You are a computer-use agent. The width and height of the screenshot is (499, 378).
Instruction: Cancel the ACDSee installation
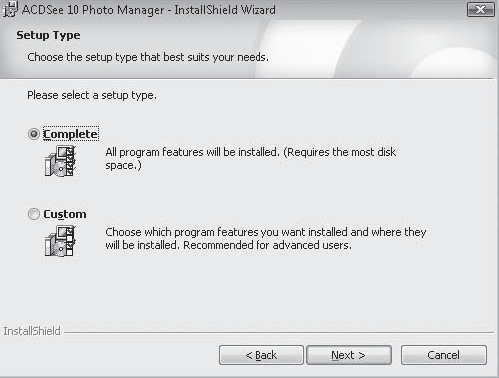pyautogui.click(x=444, y=355)
